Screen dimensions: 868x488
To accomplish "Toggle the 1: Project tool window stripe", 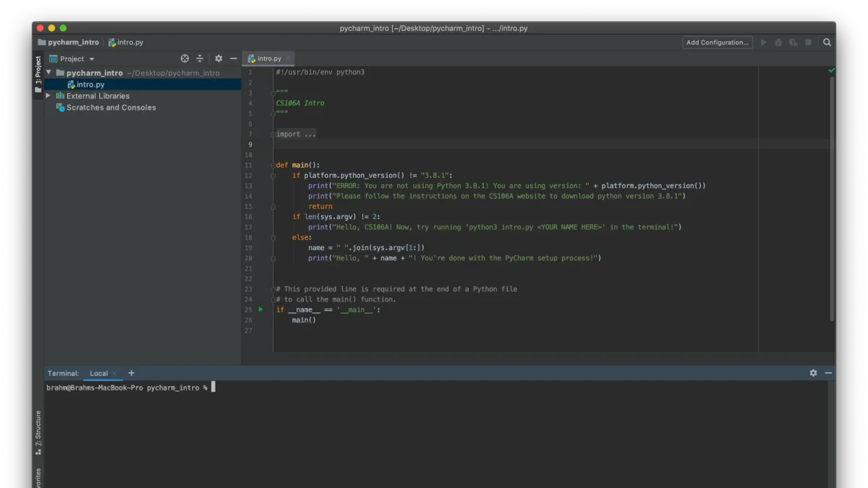I will [38, 73].
